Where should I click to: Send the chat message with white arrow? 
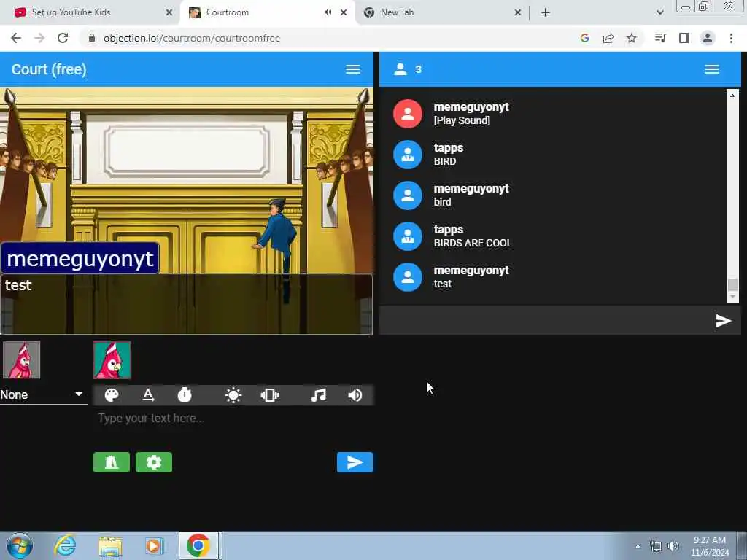pos(723,321)
